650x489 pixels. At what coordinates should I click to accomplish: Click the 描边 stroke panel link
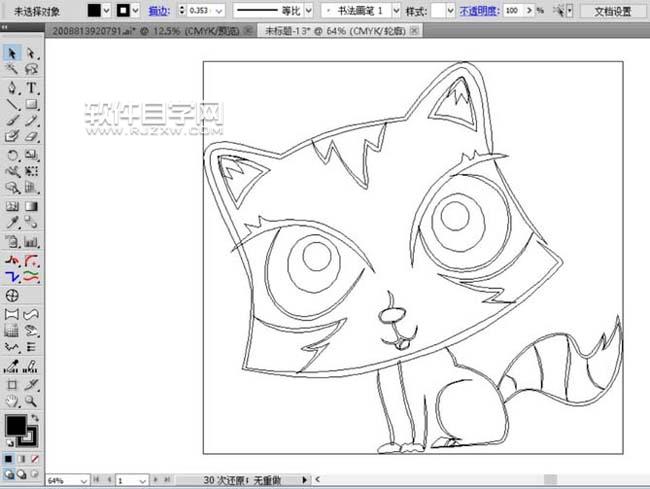point(159,11)
